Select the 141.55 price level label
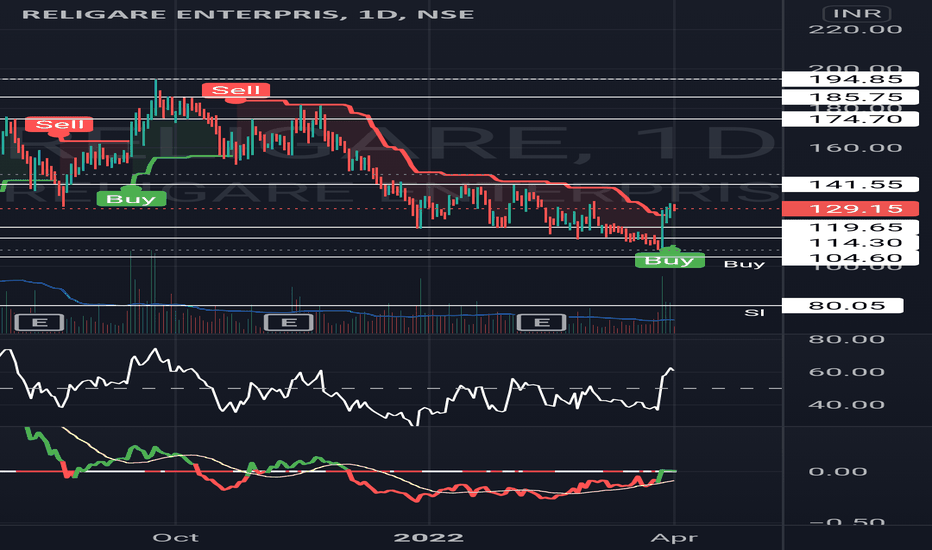Viewport: 932px width, 550px height. pyautogui.click(x=850, y=184)
